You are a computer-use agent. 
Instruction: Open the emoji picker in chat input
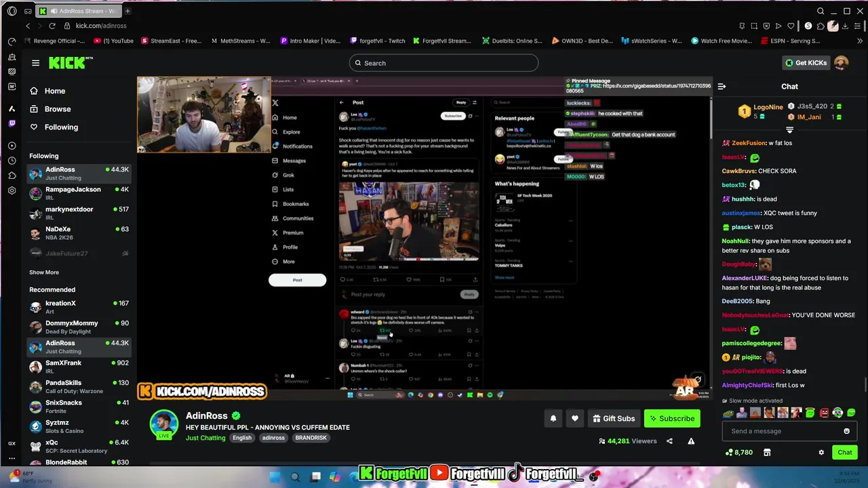846,431
